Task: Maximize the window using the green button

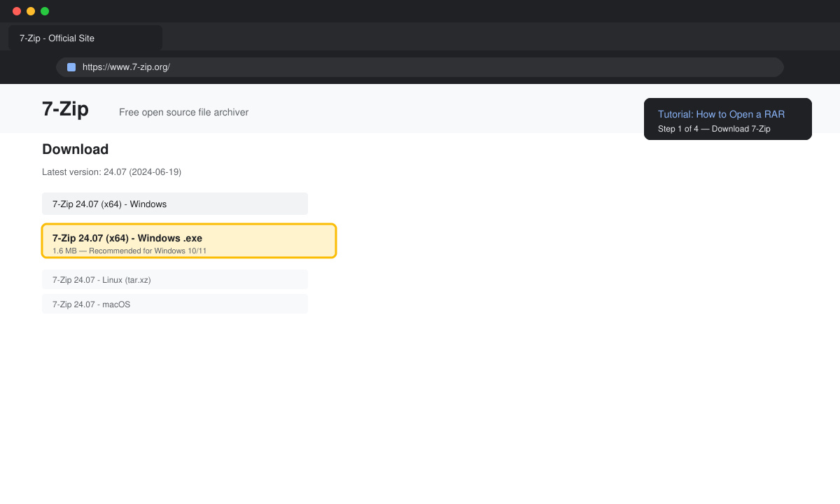Action: (x=45, y=11)
